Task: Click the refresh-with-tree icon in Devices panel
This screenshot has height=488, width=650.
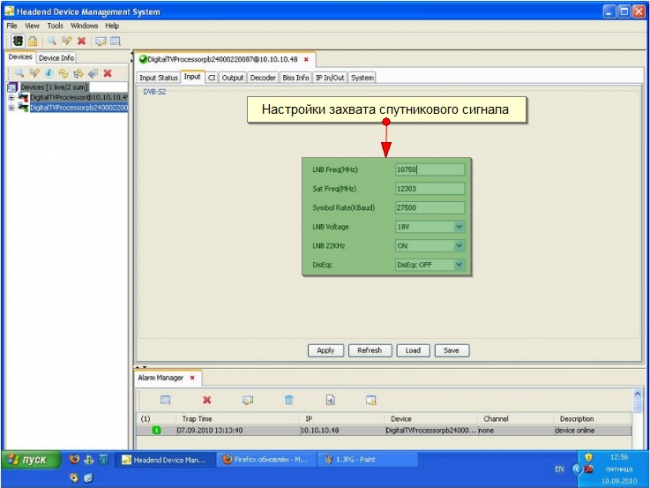Action: (x=78, y=74)
